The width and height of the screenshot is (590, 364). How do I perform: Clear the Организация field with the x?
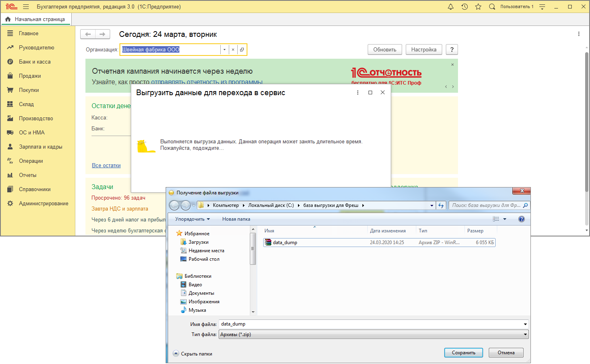(x=233, y=49)
